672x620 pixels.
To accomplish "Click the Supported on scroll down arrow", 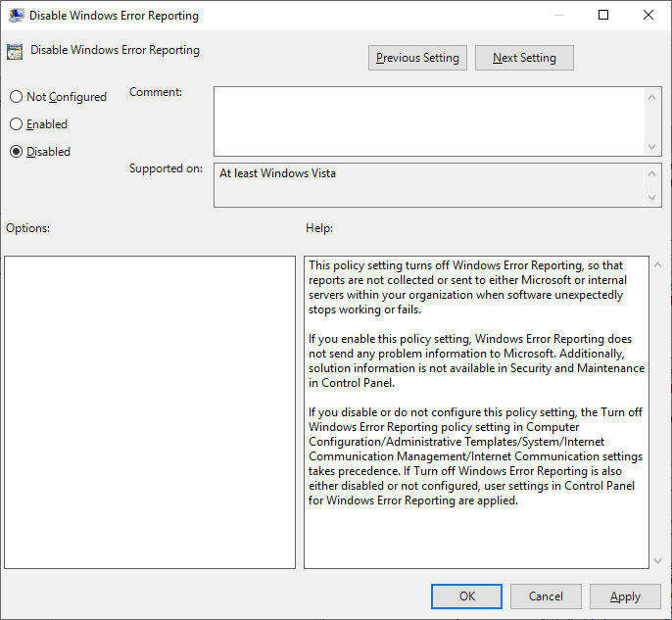I will point(651,198).
